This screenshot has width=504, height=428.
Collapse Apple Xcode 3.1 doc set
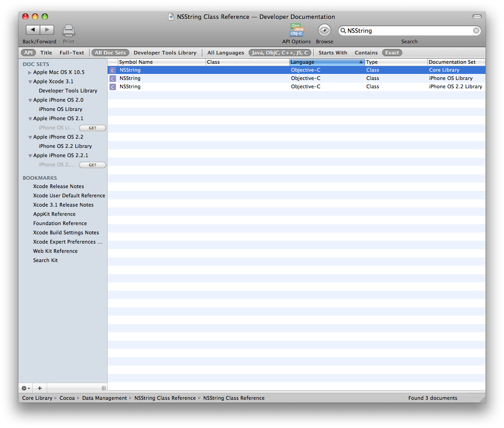(x=30, y=82)
